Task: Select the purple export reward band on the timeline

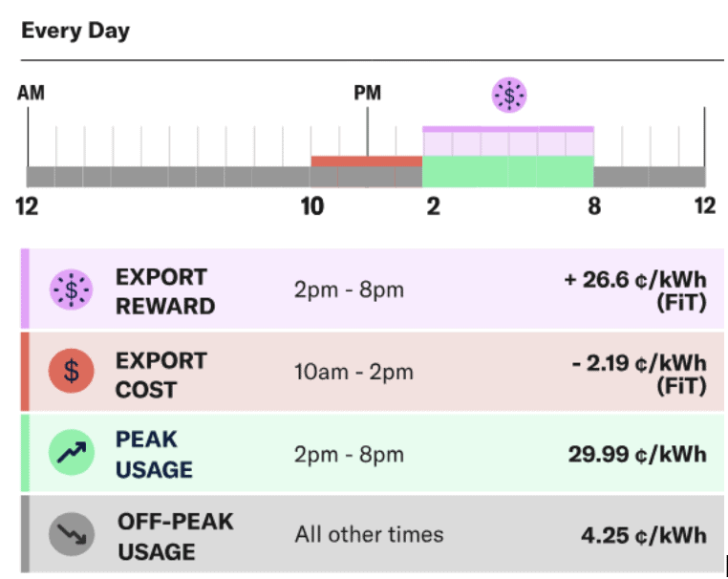Action: click(x=508, y=141)
